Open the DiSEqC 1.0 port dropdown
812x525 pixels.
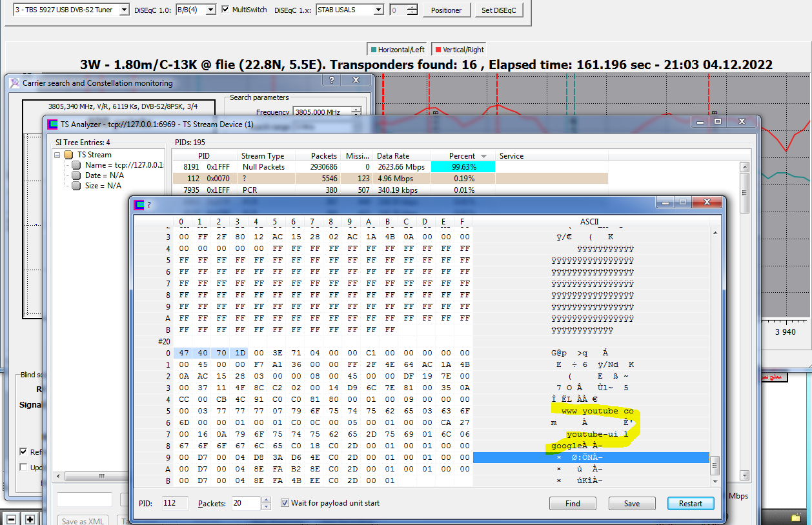click(x=210, y=10)
